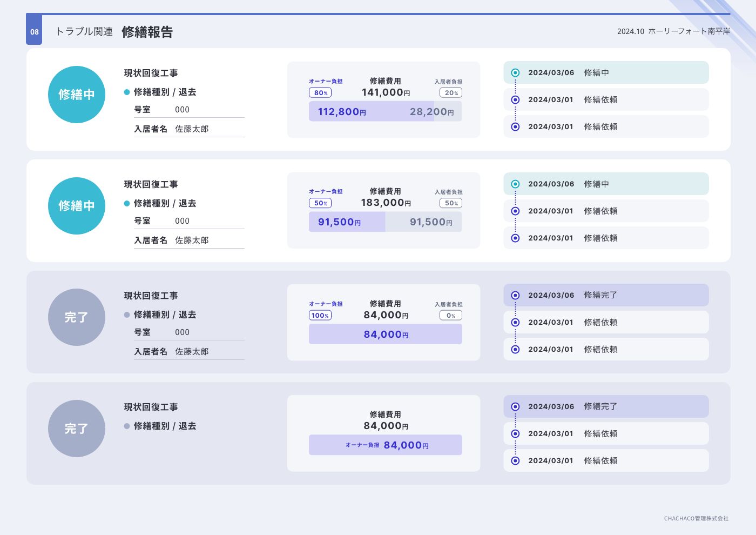Click the blue 08 page number badge
Screen dimensions: 756x535
pyautogui.click(x=34, y=31)
